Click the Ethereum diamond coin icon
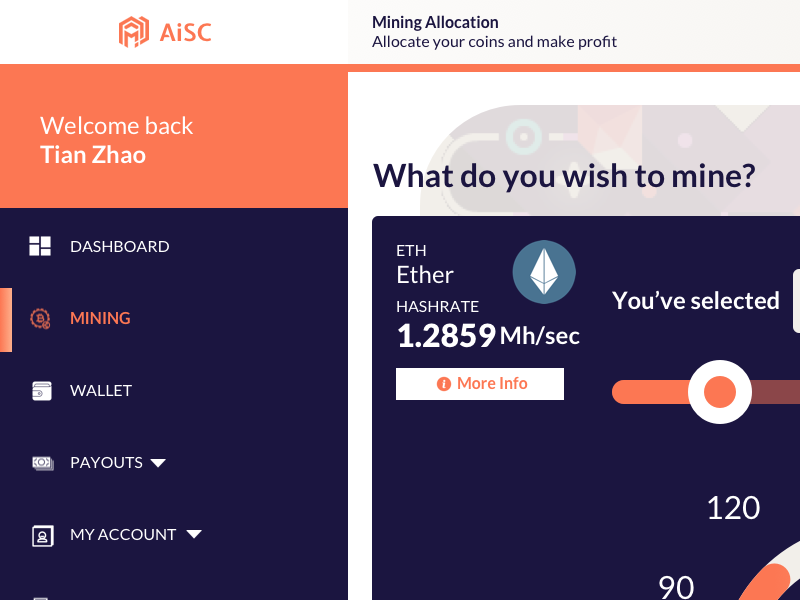The width and height of the screenshot is (800, 600). 544,271
